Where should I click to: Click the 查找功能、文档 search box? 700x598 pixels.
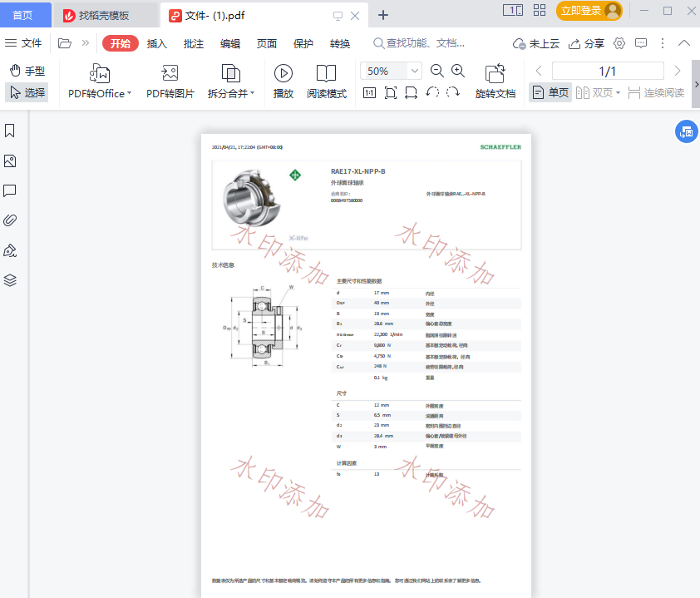[x=419, y=43]
